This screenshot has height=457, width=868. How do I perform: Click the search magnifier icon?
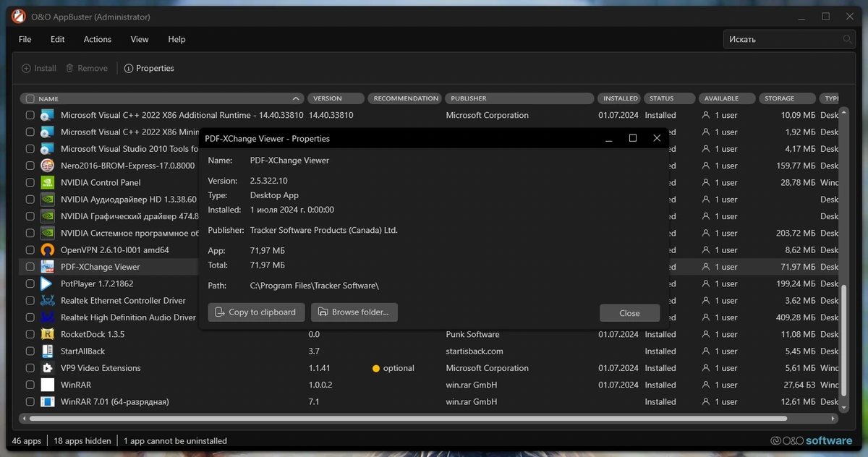[847, 39]
